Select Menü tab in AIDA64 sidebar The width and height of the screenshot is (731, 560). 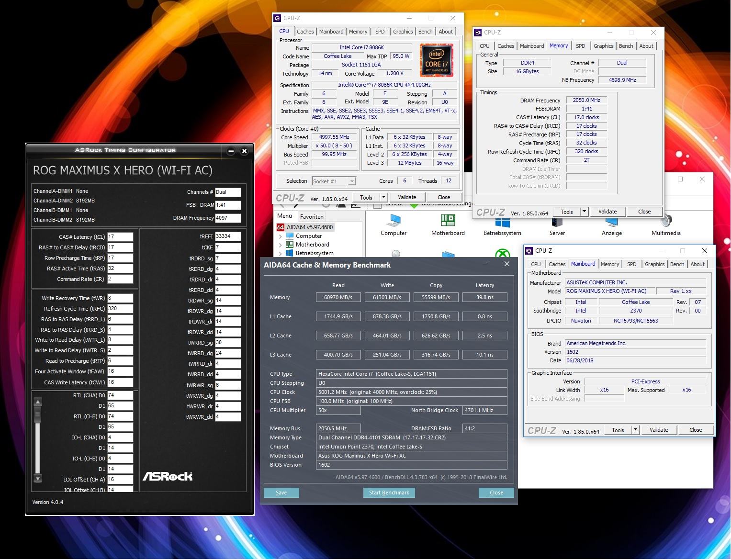pos(284,216)
